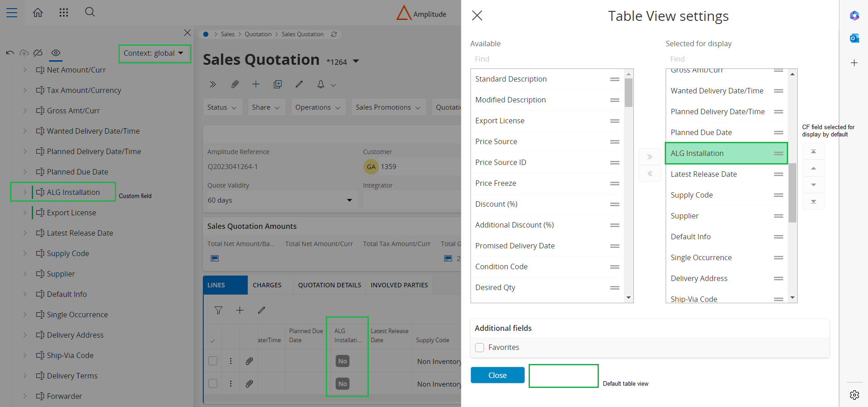Select the second line row checkbox
This screenshot has height=407, width=868.
click(213, 384)
